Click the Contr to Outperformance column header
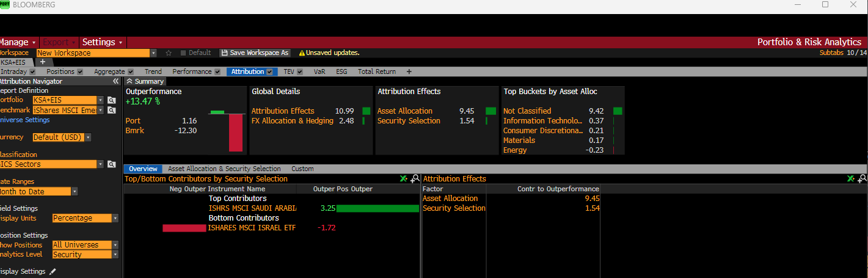This screenshot has width=868, height=278. (x=558, y=189)
